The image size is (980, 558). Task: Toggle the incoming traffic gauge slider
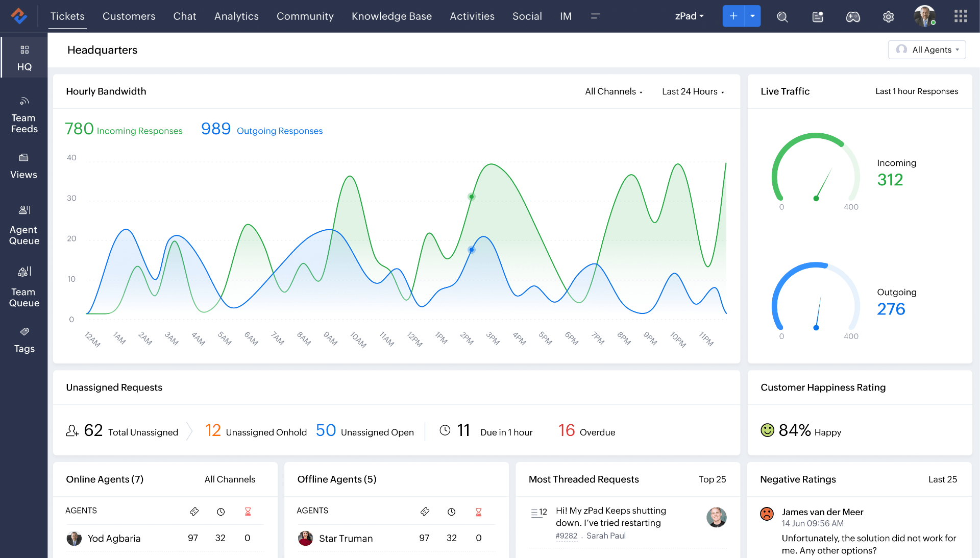tap(815, 199)
